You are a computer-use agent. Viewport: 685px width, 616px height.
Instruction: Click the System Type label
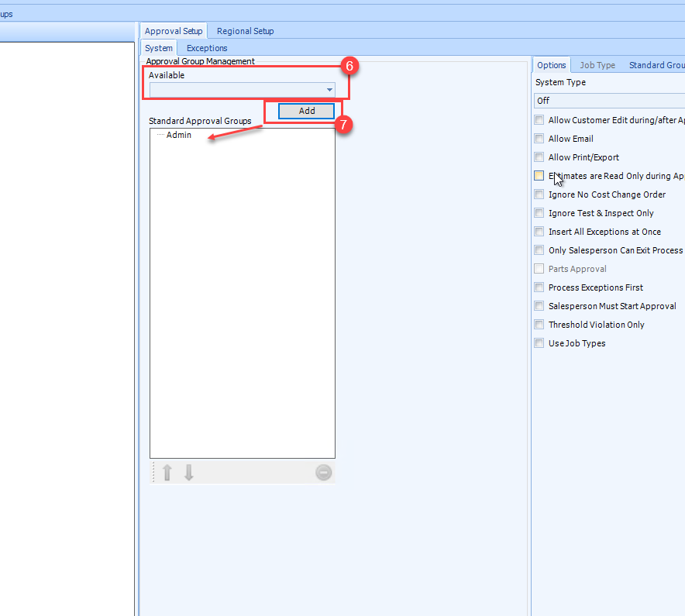tap(560, 82)
